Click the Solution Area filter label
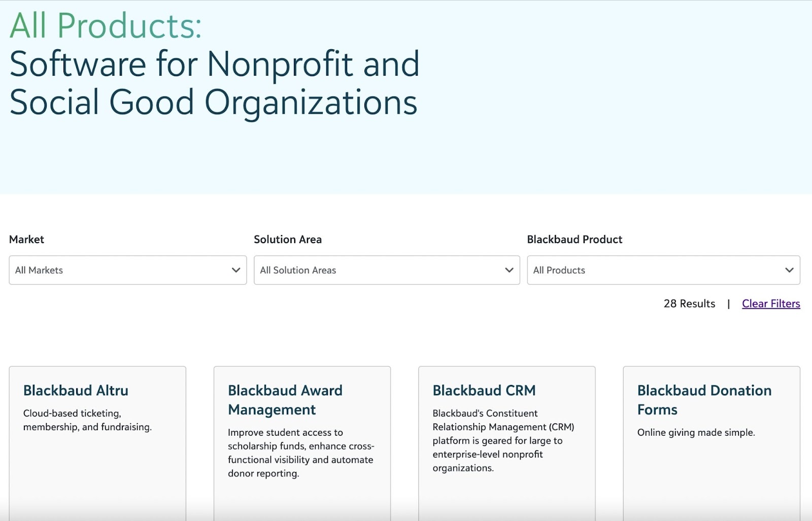The image size is (812, 521). 288,239
